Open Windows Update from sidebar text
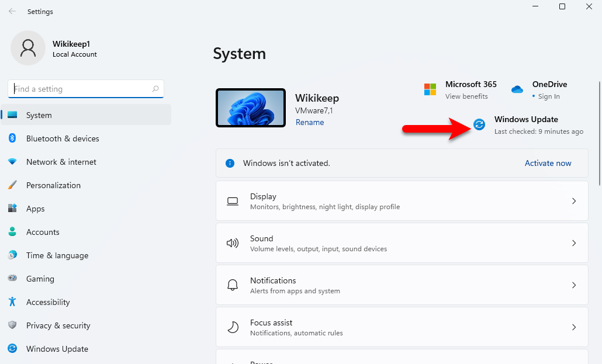Viewport: 602px width, 364px height. pyautogui.click(x=57, y=349)
